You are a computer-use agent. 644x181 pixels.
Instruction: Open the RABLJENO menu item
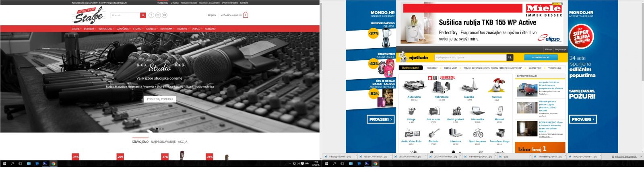(210, 29)
